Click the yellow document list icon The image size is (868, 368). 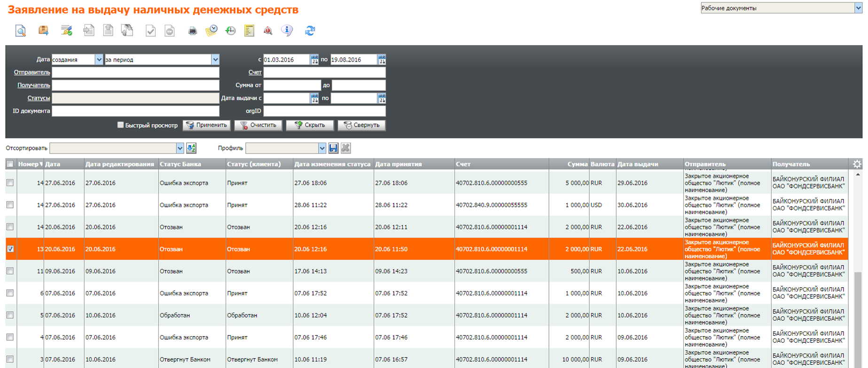(x=249, y=31)
